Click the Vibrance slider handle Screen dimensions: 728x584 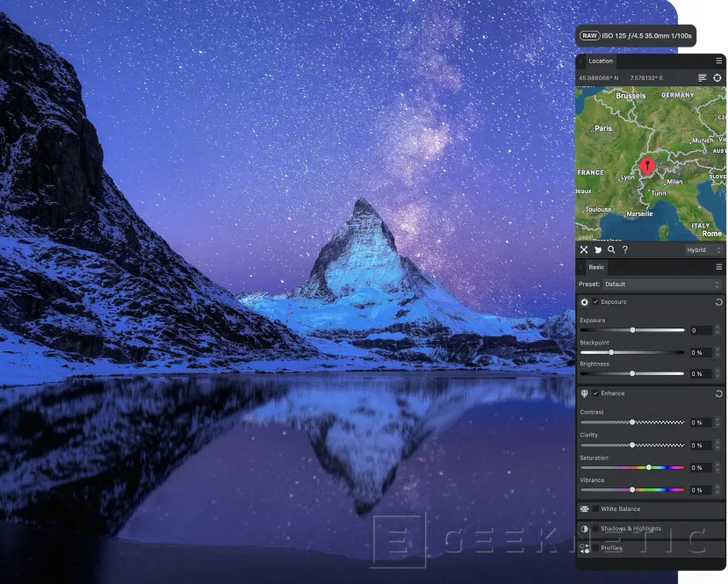pyautogui.click(x=632, y=490)
